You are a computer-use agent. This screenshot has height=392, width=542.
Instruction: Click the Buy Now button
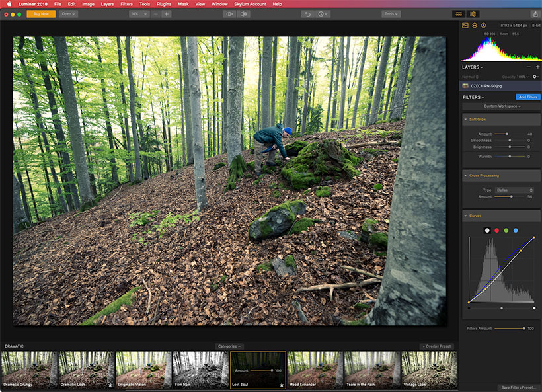pyautogui.click(x=41, y=14)
